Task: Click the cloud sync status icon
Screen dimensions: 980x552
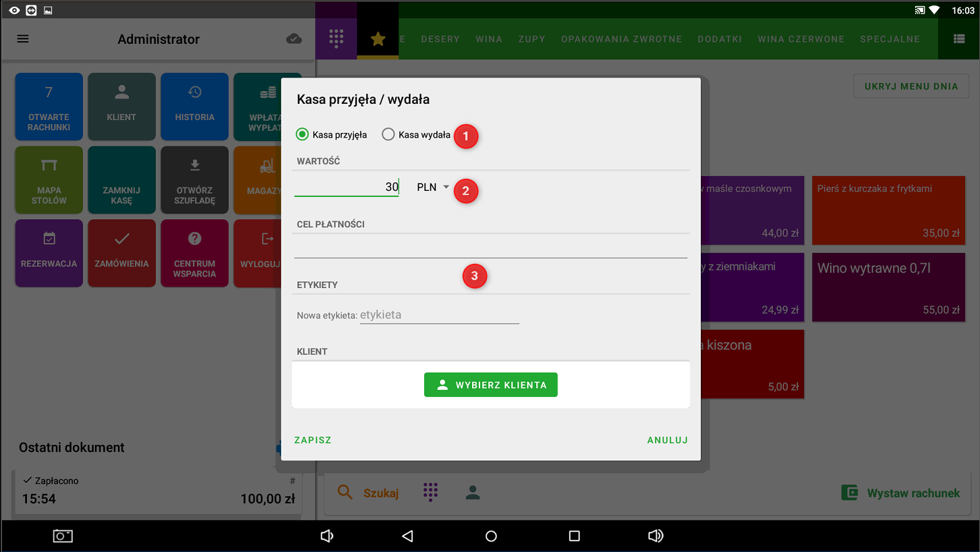Action: click(x=294, y=39)
